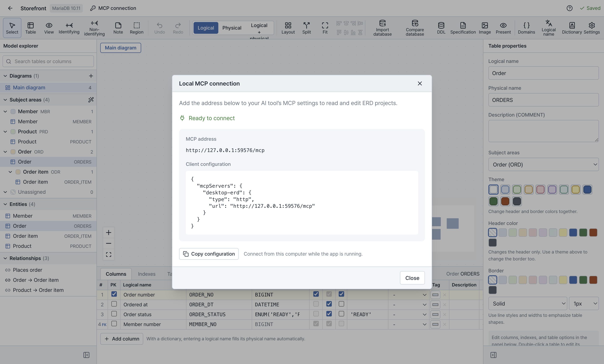Image resolution: width=604 pixels, height=364 pixels.
Task: Uncheck the PK box for Order number
Action: pyautogui.click(x=114, y=294)
